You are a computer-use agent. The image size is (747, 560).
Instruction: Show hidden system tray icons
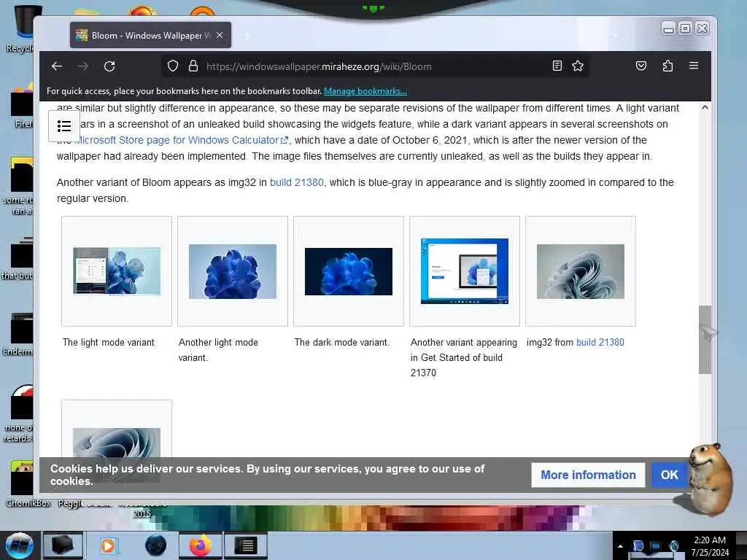620,546
